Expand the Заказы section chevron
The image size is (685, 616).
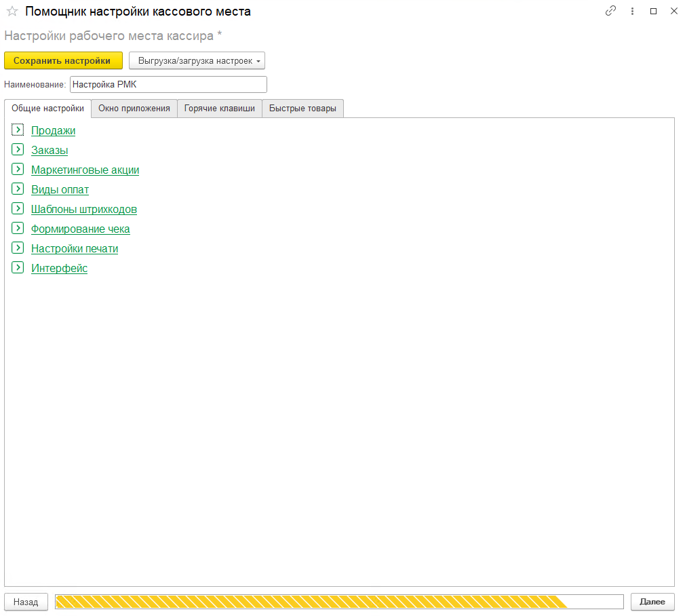(x=18, y=150)
